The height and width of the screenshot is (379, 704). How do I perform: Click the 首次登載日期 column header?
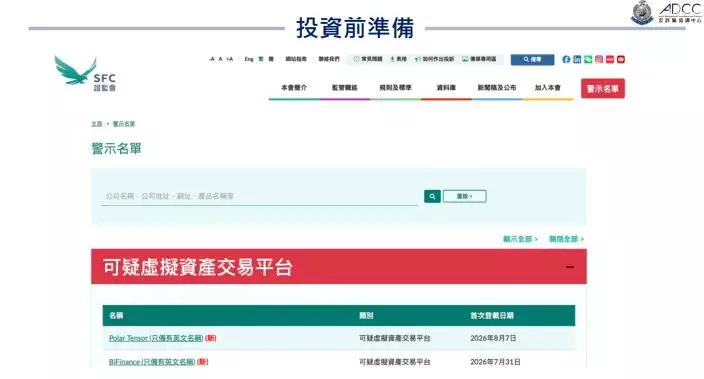point(492,316)
